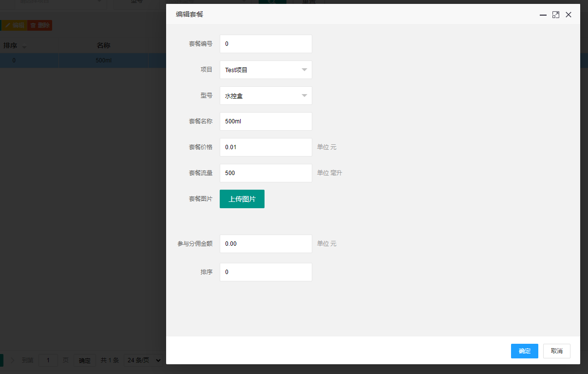Focus the 套餐价格 input field

click(266, 147)
